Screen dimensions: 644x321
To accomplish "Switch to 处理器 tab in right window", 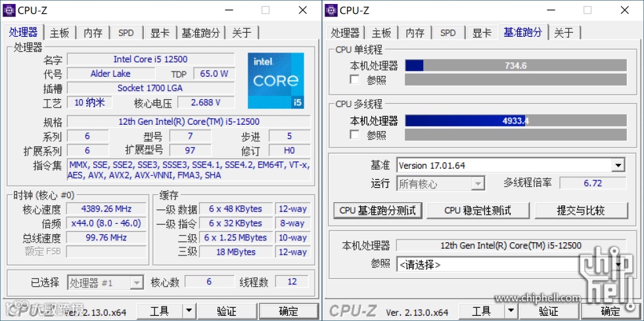I will (346, 33).
